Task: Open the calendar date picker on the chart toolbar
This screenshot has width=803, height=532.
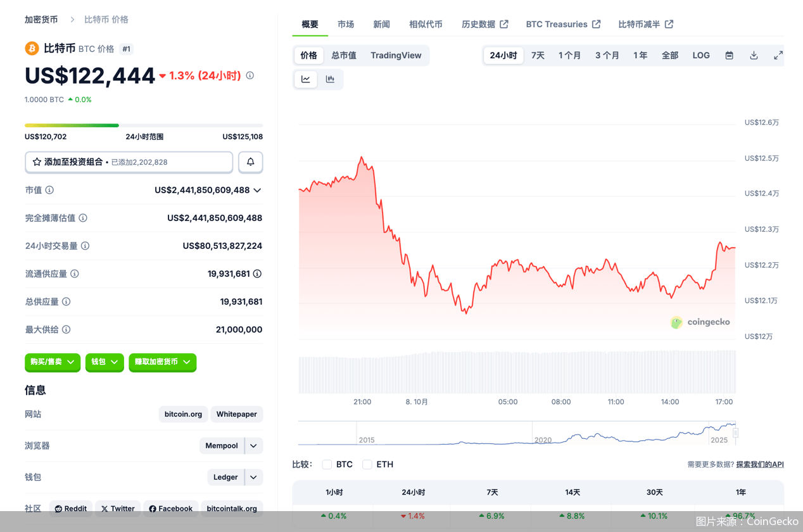Action: (729, 55)
